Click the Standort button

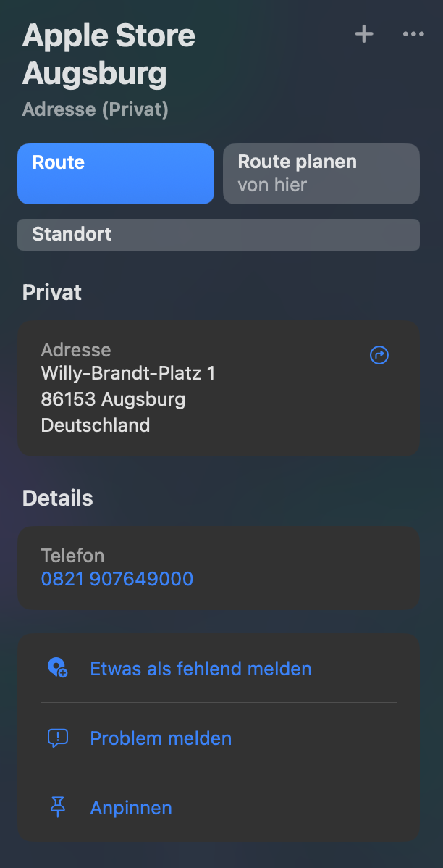218,235
